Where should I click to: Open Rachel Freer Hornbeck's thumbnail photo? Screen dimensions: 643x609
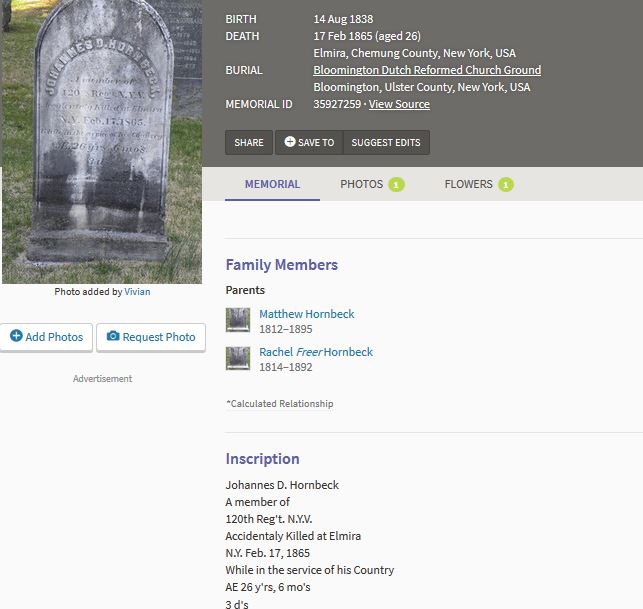click(x=238, y=358)
